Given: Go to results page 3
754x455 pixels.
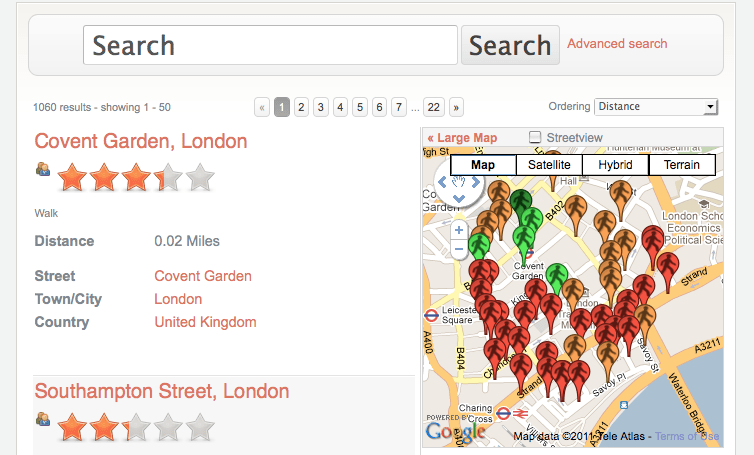Looking at the screenshot, I should (321, 106).
